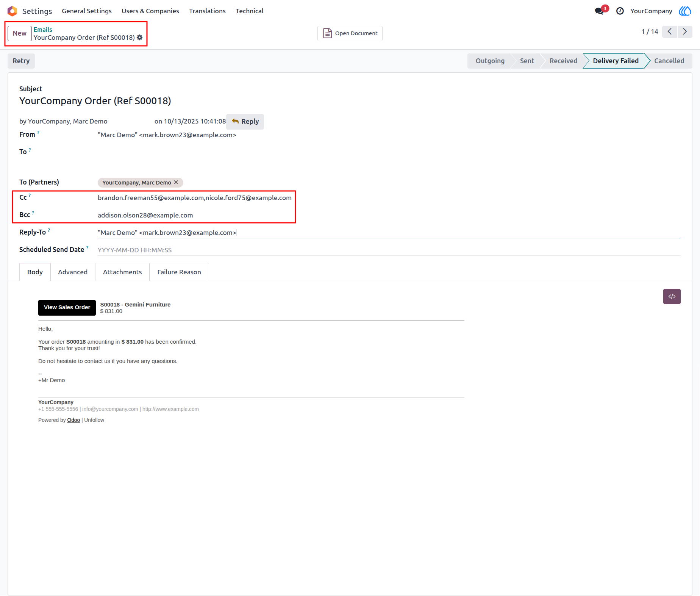This screenshot has height=596, width=700.
Task: Remove the YourCompany, Marc Demo partner tag
Action: coord(176,182)
